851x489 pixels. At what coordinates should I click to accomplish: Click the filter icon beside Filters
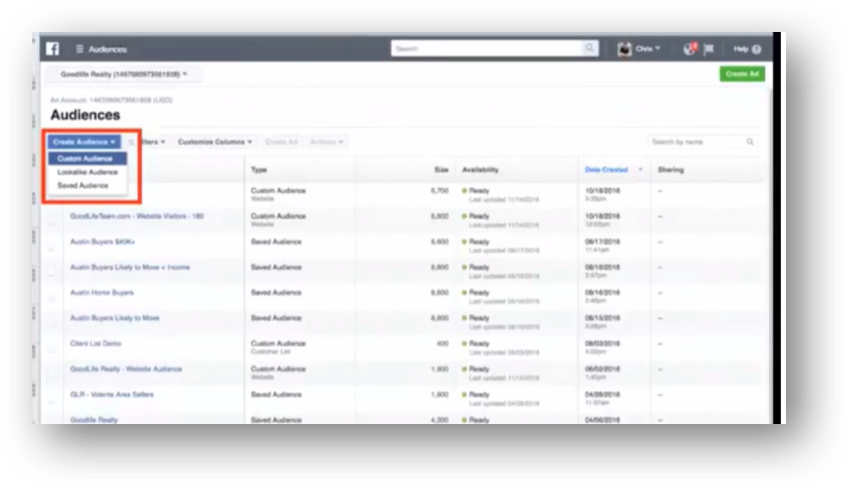(131, 142)
